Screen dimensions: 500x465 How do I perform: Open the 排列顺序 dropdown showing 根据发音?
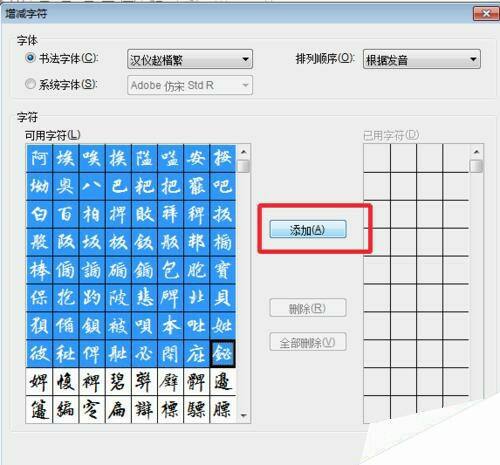[x=422, y=59]
